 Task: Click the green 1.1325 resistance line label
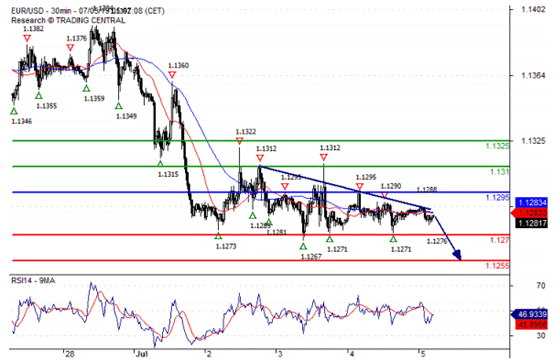[497, 146]
